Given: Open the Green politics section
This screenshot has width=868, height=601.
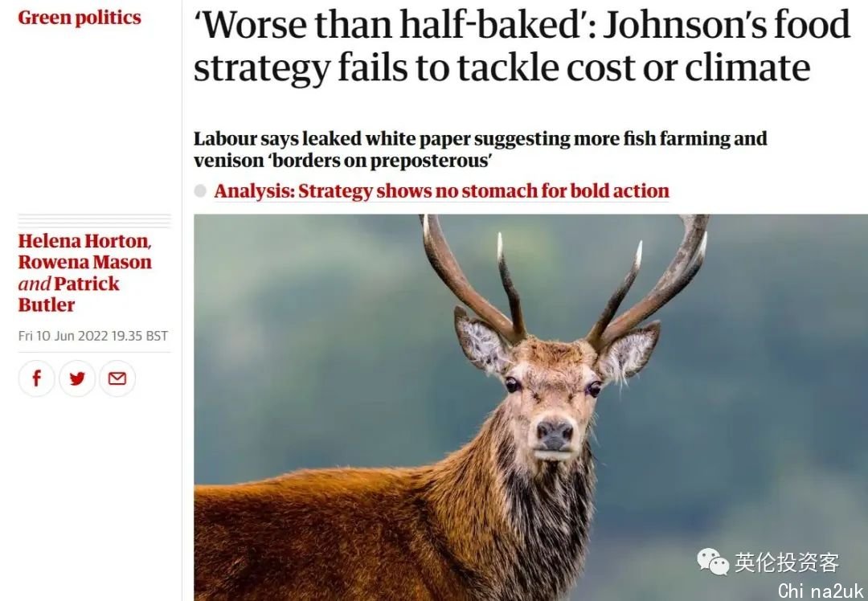Looking at the screenshot, I should 79,17.
